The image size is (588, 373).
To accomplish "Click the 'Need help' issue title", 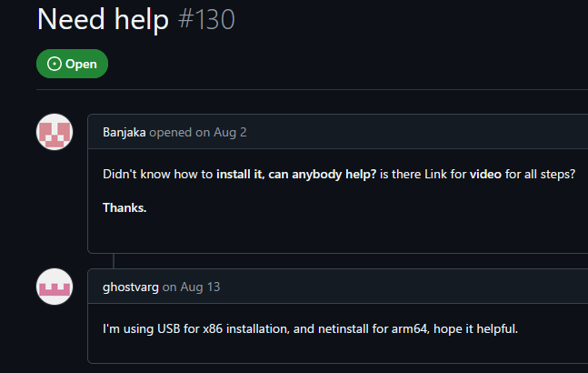I will 103,19.
